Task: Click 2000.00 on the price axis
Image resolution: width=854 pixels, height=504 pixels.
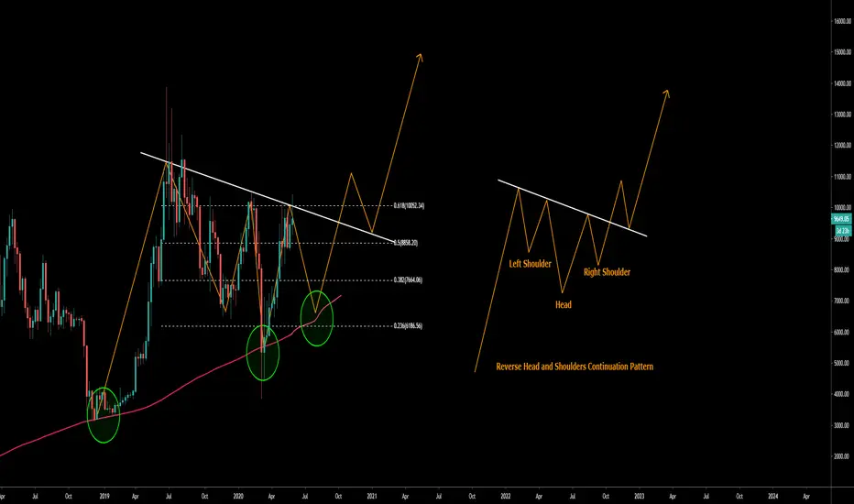Action: coord(843,456)
